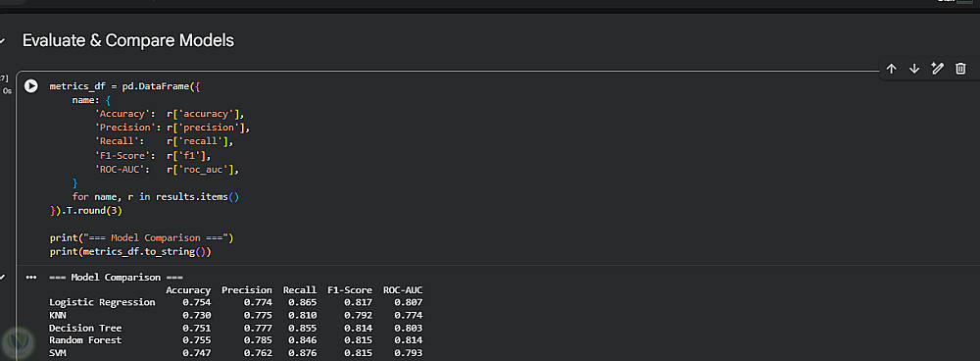980x361 pixels.
Task: Open the AI edit pencil tool
Action: 938,69
